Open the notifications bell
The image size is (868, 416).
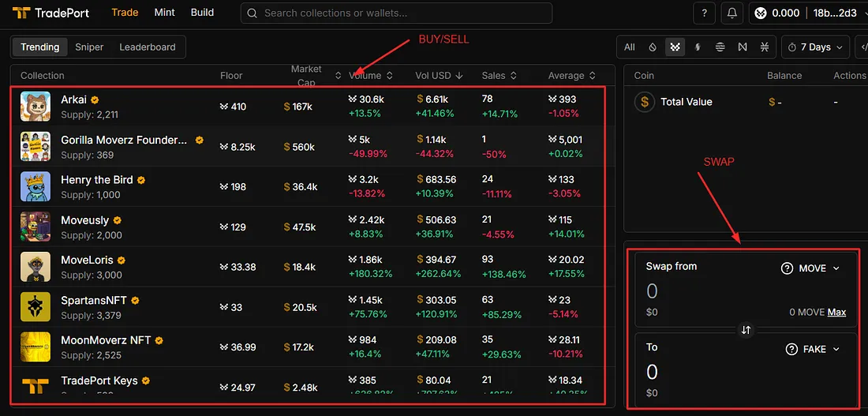(x=731, y=13)
